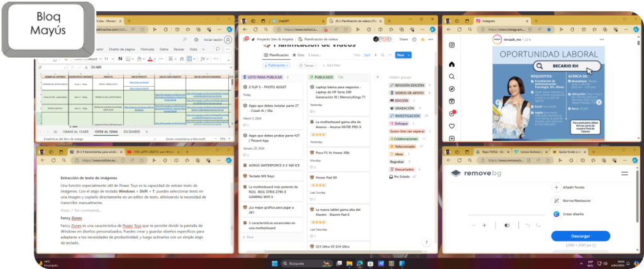The width and height of the screenshot is (644, 269).
Task: Open Excel Revisar ribbon tab
Action: tap(179, 49)
